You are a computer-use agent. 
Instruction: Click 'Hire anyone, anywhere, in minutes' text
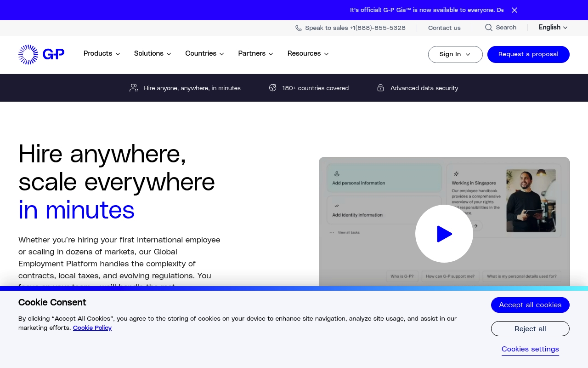pyautogui.click(x=192, y=88)
